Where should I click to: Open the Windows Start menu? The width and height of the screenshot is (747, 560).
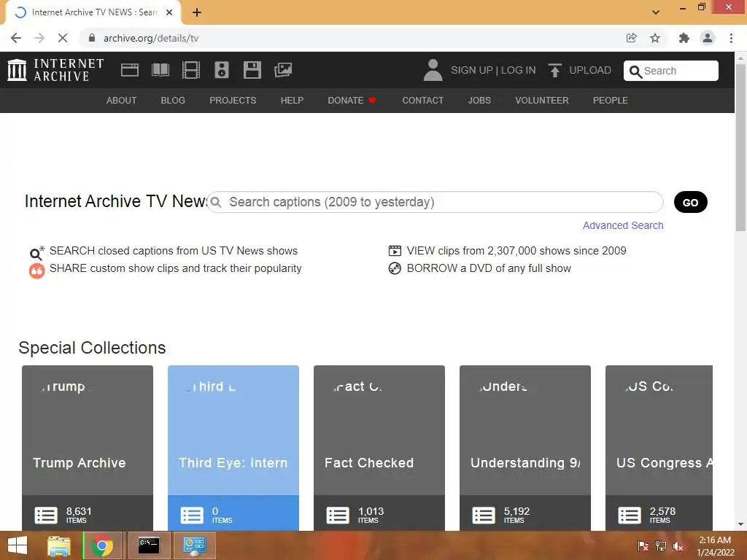point(18,545)
